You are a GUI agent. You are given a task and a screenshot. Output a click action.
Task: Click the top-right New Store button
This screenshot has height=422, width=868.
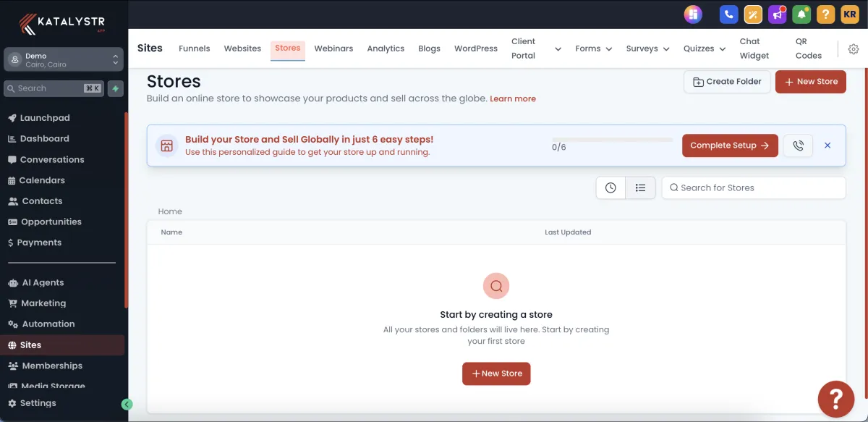[x=811, y=82]
